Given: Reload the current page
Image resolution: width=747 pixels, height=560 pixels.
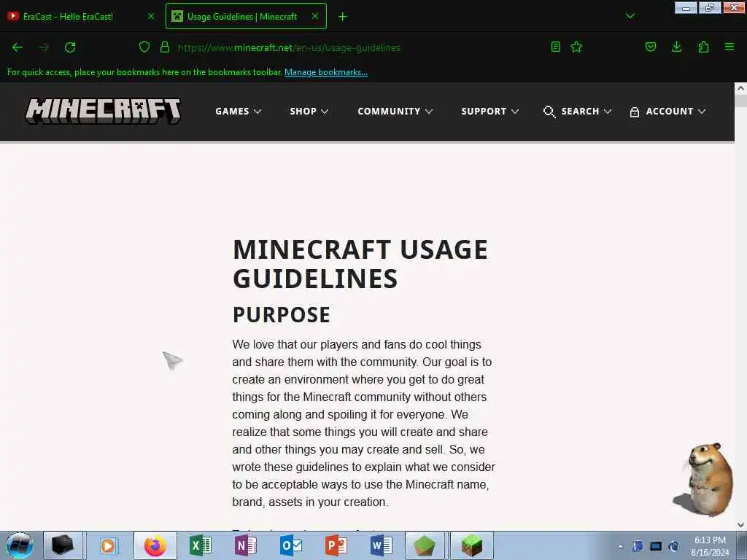Looking at the screenshot, I should point(70,47).
